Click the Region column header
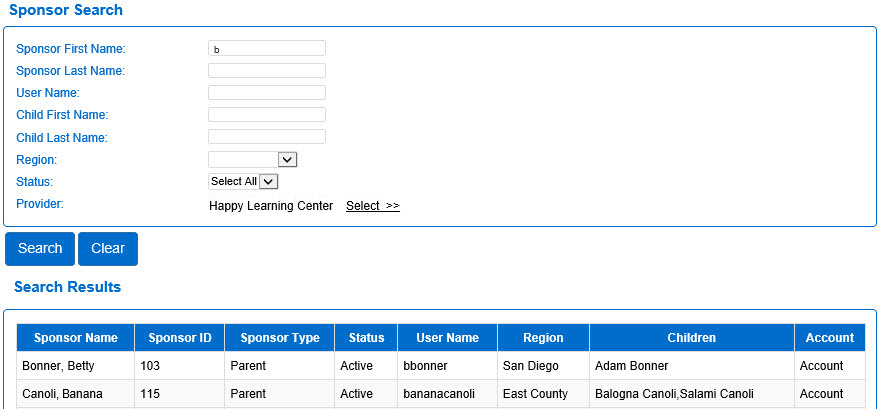 543,338
